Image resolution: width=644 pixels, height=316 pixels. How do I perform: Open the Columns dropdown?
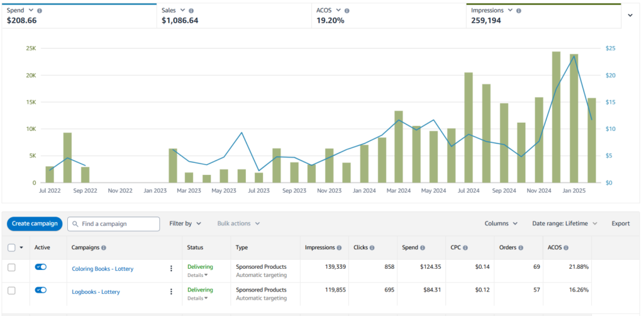(501, 223)
